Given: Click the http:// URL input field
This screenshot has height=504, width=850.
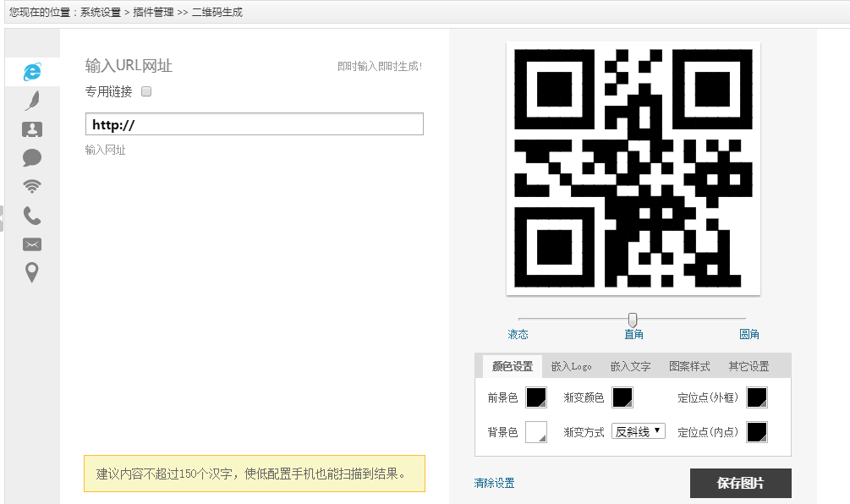Looking at the screenshot, I should pyautogui.click(x=255, y=124).
